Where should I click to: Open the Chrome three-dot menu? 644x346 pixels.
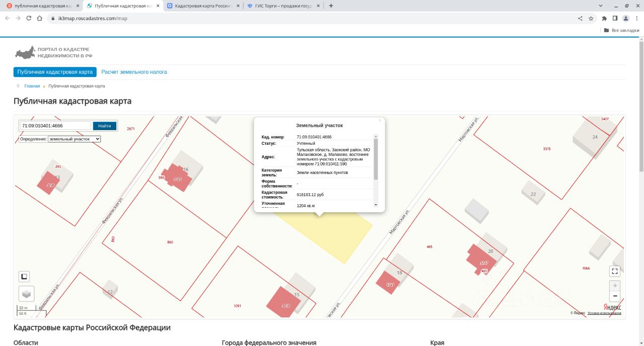pyautogui.click(x=637, y=18)
